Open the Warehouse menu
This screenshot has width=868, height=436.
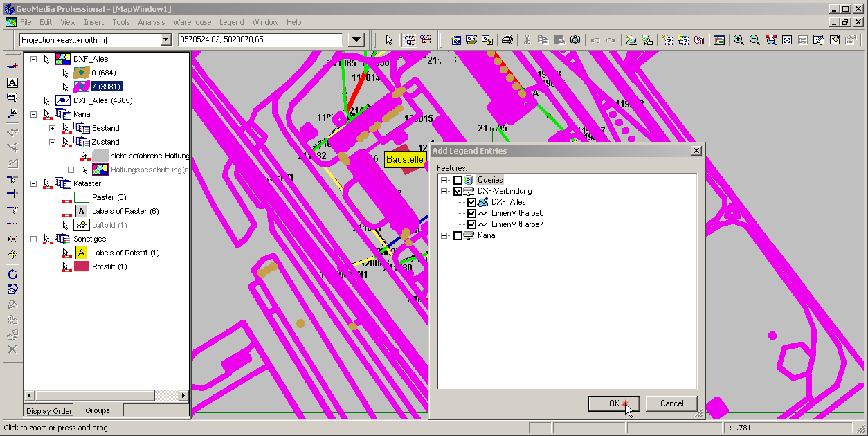point(192,22)
